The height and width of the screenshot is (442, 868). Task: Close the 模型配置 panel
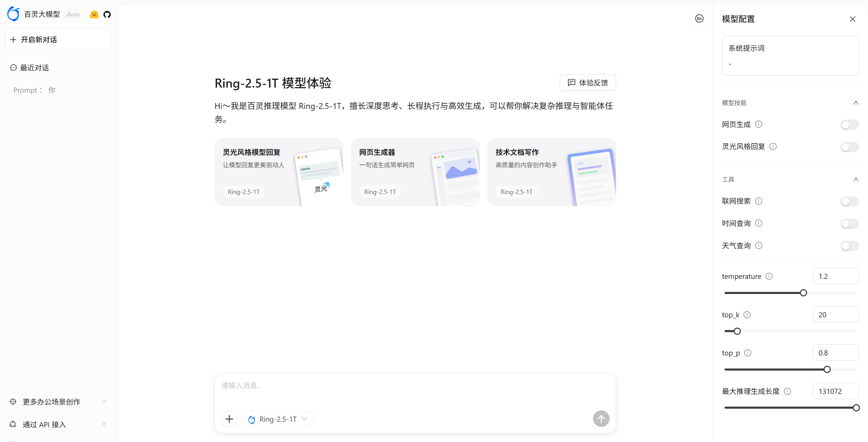[x=853, y=19]
